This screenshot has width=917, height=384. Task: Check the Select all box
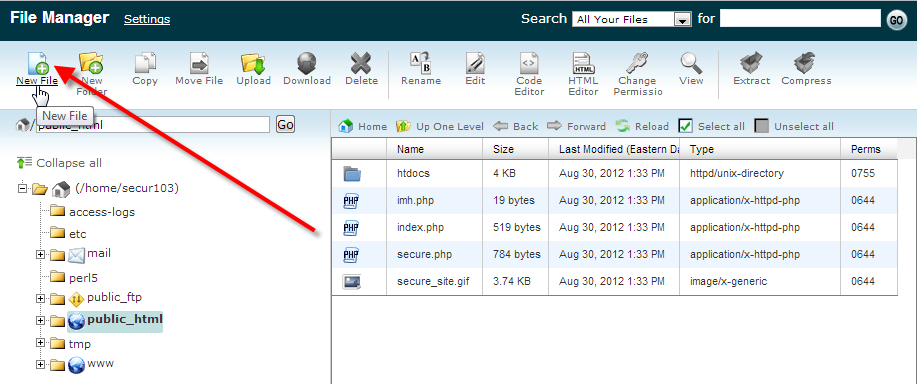pyautogui.click(x=686, y=126)
